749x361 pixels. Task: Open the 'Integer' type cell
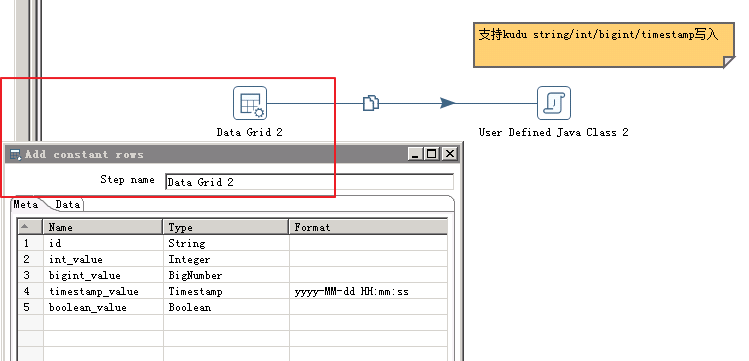226,259
